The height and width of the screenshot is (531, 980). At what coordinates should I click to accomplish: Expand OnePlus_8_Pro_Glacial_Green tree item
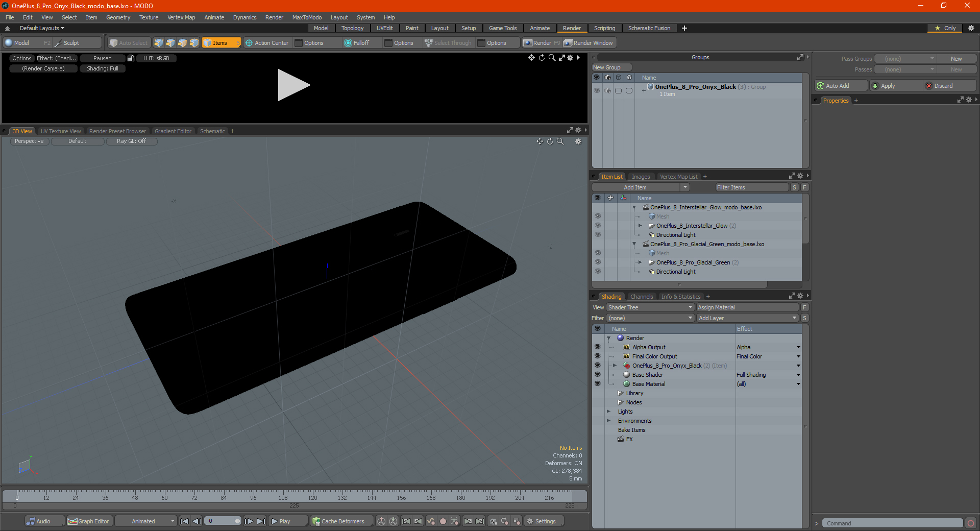640,262
